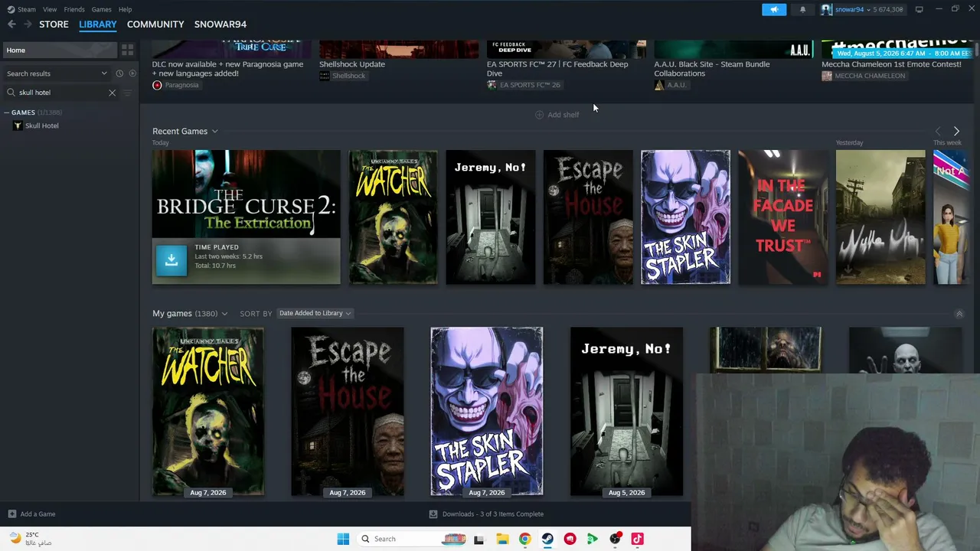
Task: Open the announcements megaphone button
Action: coord(774,9)
